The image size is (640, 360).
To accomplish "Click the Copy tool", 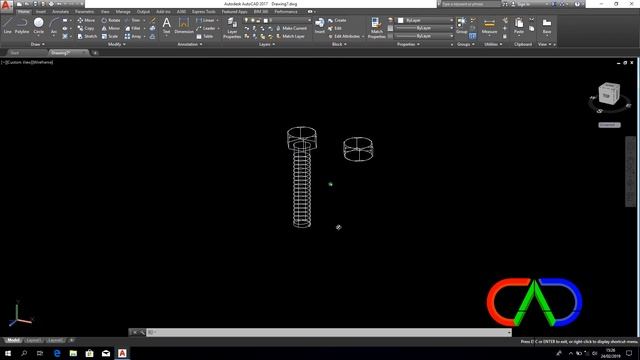I will coord(86,28).
